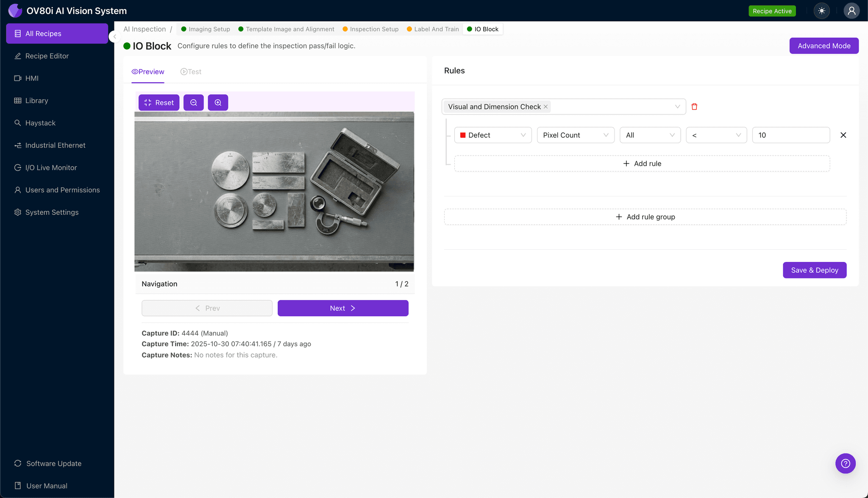The image size is (868, 498).
Task: Click the Capture ID 4444 text
Action: coord(185,333)
